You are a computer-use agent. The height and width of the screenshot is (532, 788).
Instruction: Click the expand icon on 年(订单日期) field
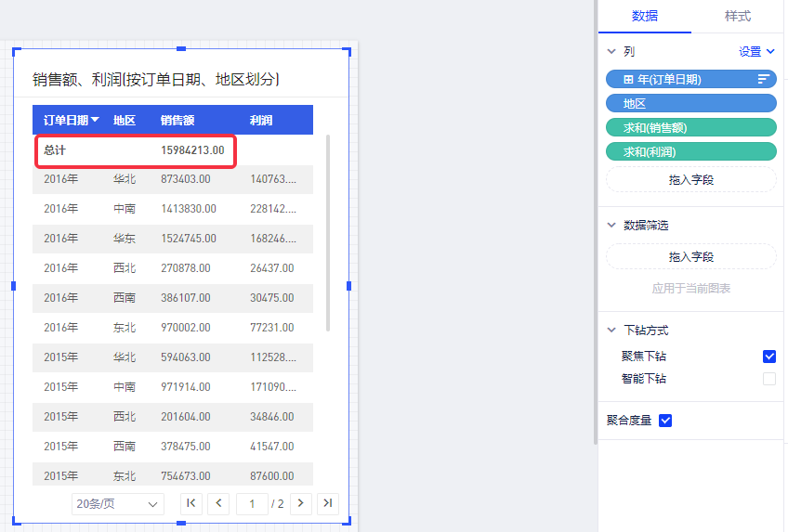[x=628, y=80]
